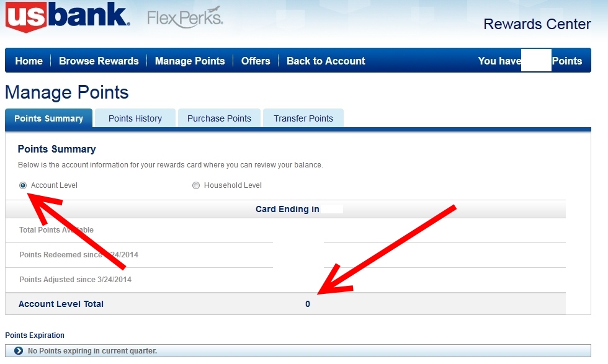
Task: Go to Home in navigation bar
Action: 29,61
